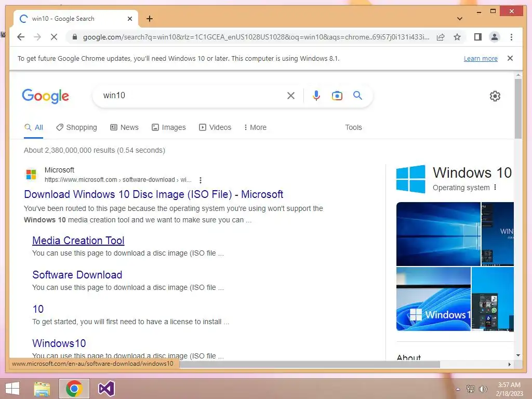The image size is (532, 399).
Task: Clear the search box text
Action: point(291,96)
